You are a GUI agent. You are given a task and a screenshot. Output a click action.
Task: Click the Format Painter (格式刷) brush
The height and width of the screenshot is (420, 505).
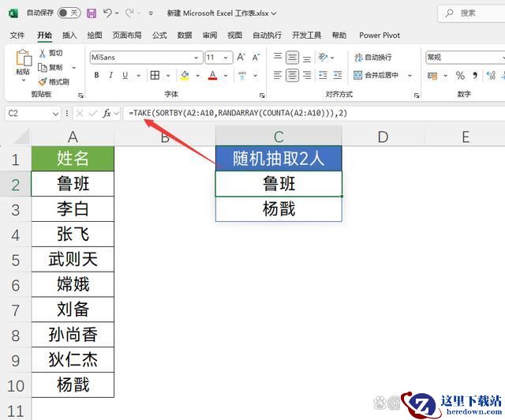click(x=43, y=82)
